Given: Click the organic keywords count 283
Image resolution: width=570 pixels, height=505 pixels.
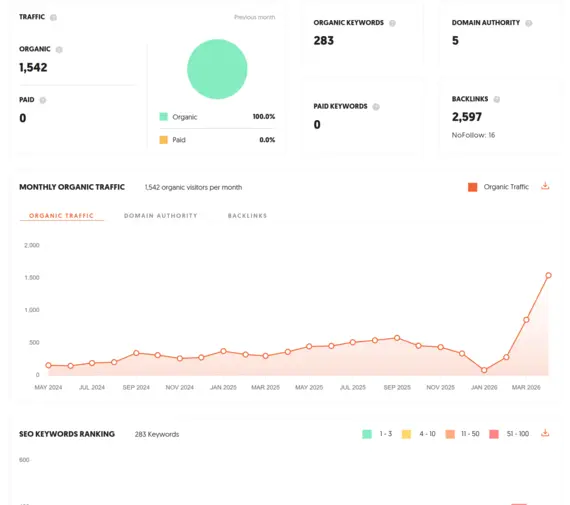Looking at the screenshot, I should [x=324, y=41].
